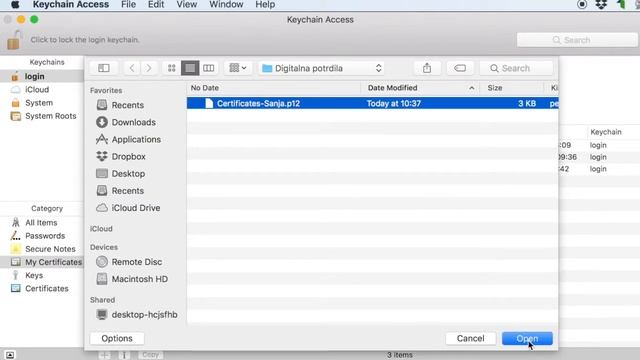
Task: Open Desktop in Favorites sidebar
Action: 128,173
